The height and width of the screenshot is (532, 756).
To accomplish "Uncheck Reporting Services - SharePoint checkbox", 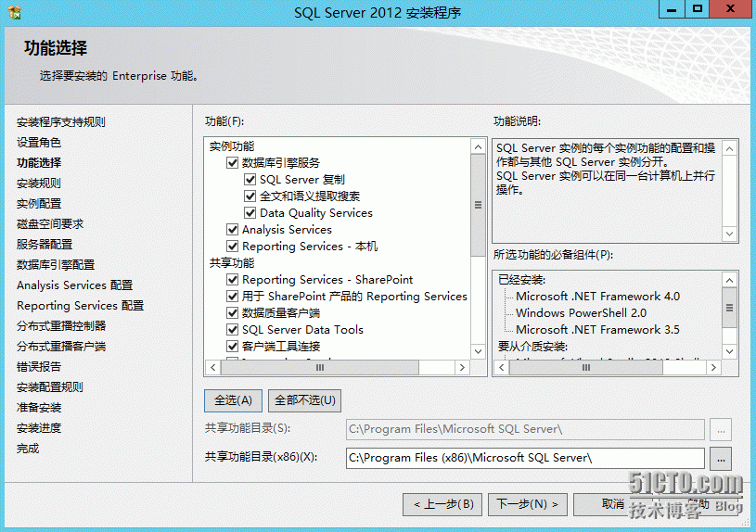I will (233, 280).
